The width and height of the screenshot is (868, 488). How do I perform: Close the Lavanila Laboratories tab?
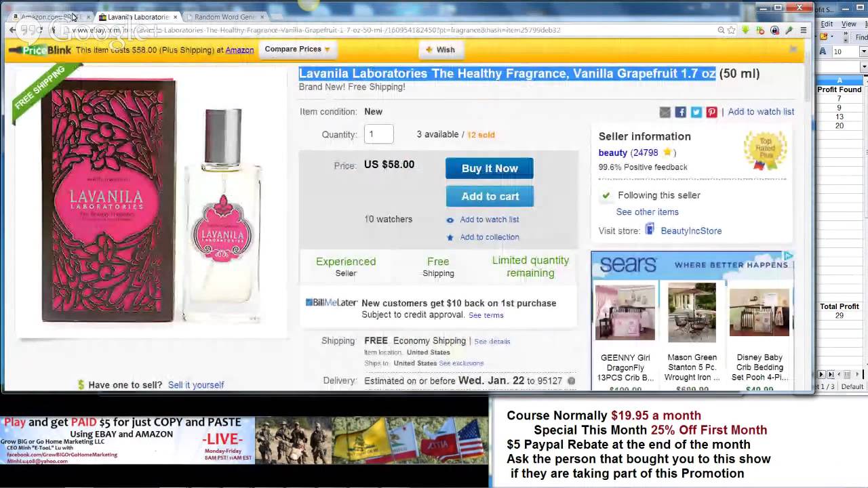[x=175, y=17]
